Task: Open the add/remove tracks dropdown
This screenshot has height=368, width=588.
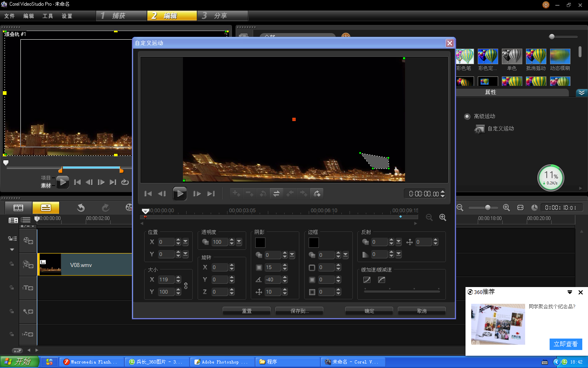Action: (x=27, y=226)
